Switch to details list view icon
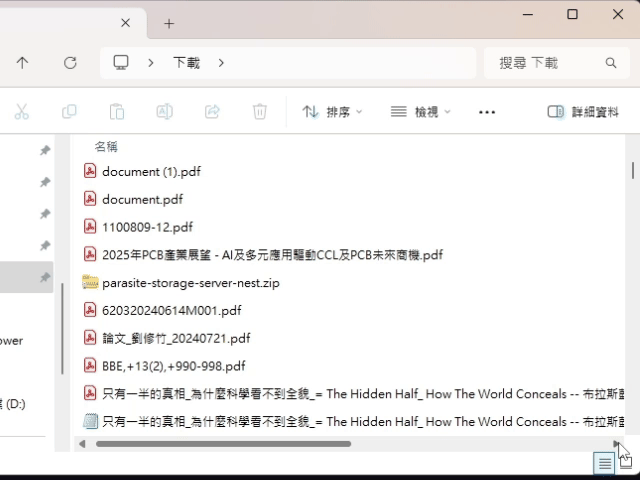Image resolution: width=640 pixels, height=480 pixels. 603,462
